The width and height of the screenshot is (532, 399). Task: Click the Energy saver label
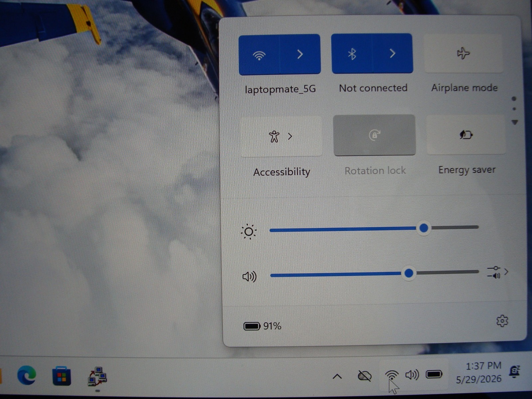point(467,170)
